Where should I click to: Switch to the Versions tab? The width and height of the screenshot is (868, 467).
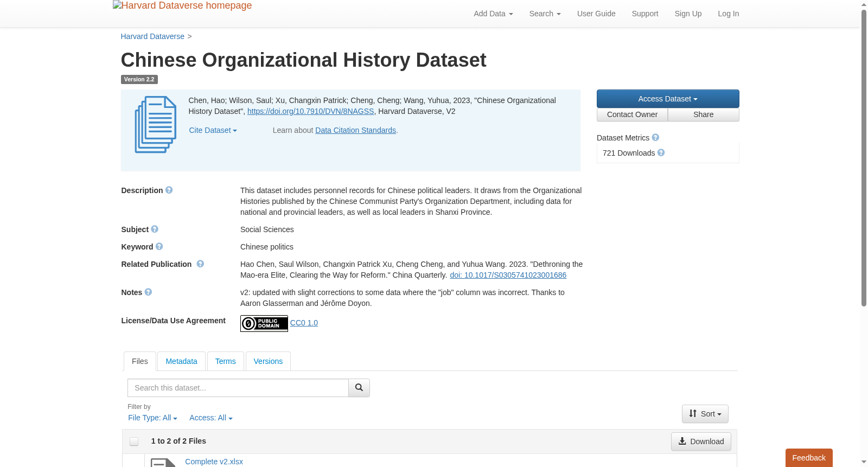(268, 361)
